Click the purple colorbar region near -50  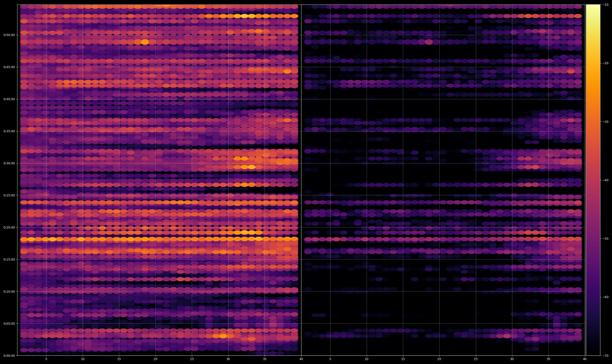pos(593,239)
